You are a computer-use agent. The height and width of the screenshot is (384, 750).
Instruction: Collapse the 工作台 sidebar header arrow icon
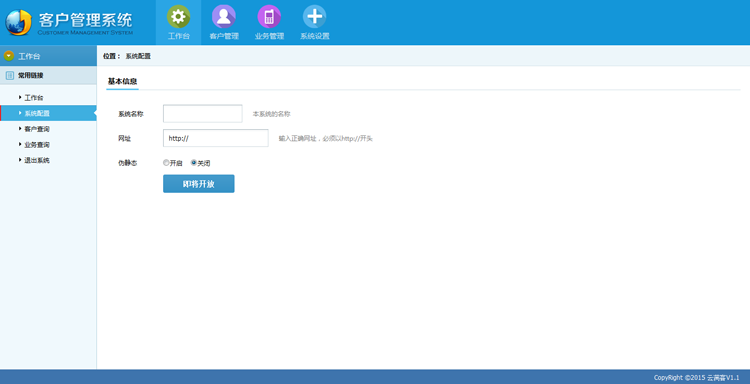pyautogui.click(x=9, y=56)
